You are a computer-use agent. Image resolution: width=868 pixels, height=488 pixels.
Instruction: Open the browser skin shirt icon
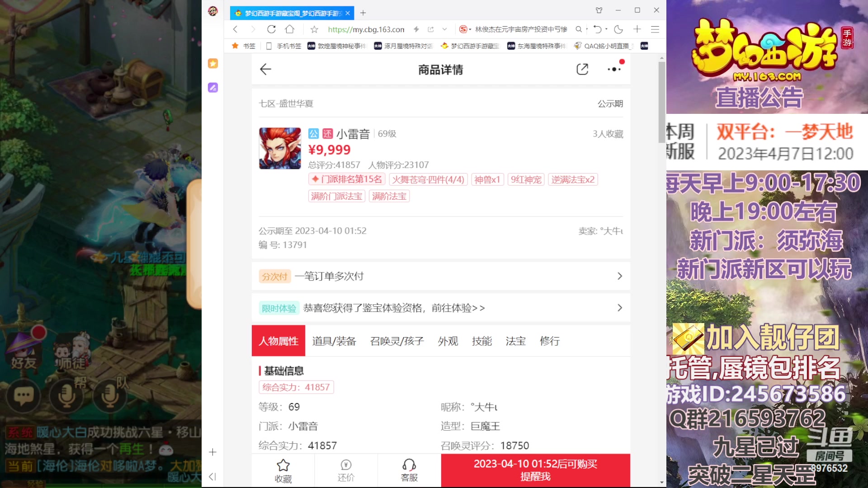(599, 10)
